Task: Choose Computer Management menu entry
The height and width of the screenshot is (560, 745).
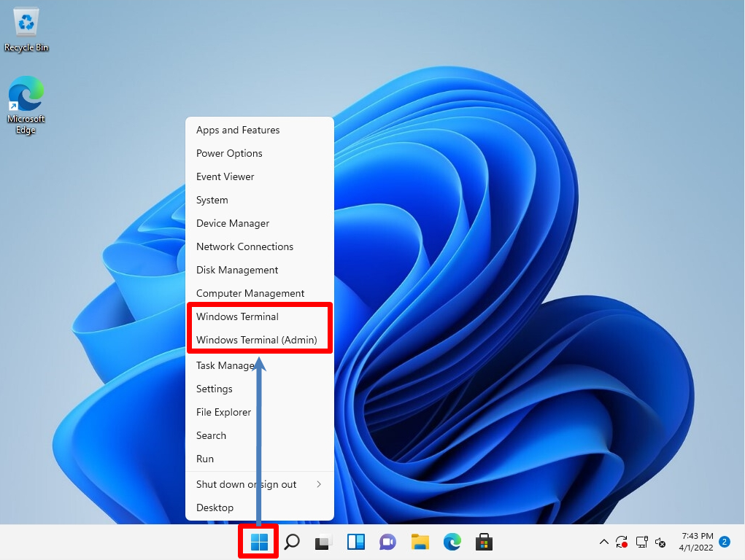Action: click(260, 293)
